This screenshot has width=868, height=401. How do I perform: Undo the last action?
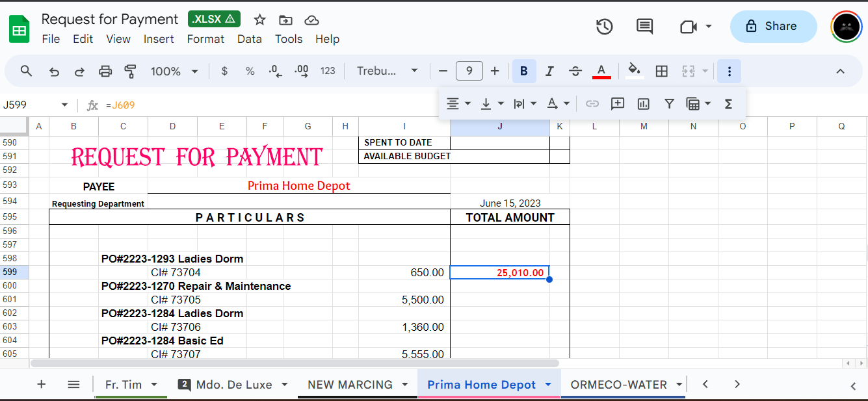(55, 71)
